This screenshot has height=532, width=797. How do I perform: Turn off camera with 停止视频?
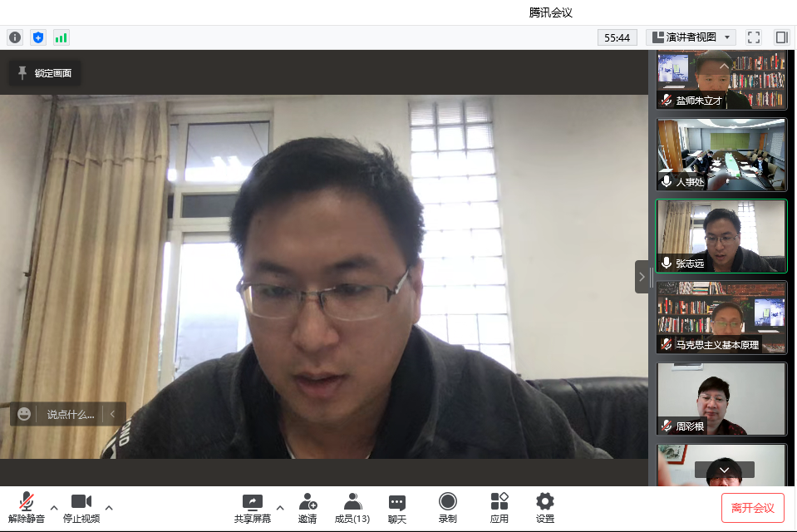click(x=81, y=508)
